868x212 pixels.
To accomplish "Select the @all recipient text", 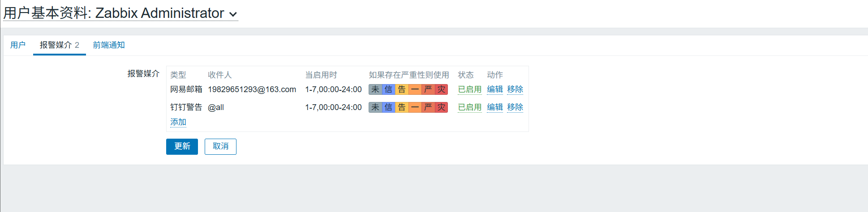I will pos(216,107).
